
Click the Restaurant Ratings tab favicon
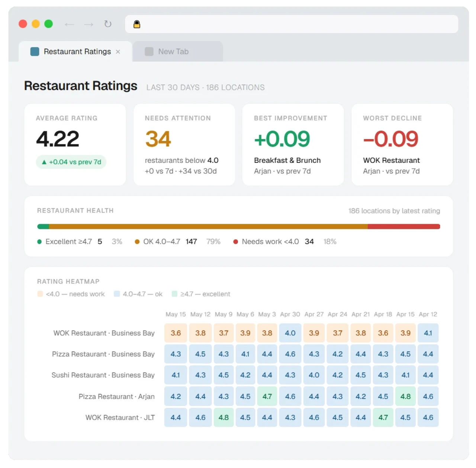35,52
